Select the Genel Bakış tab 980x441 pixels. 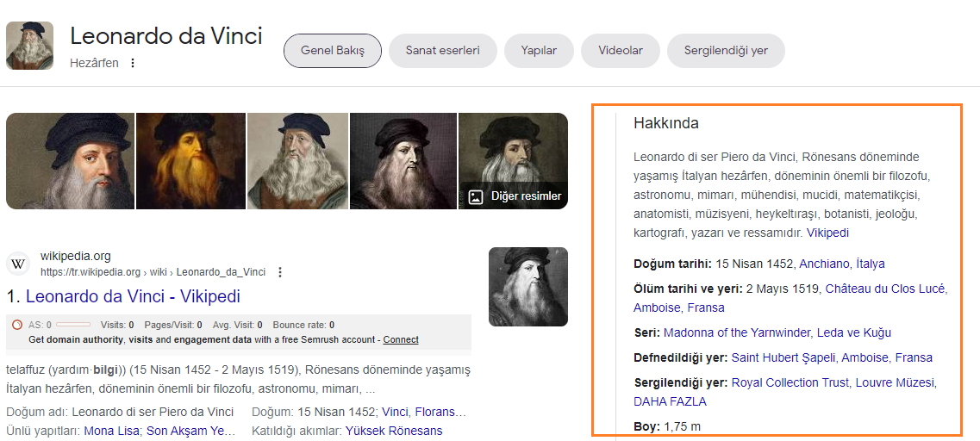point(333,51)
